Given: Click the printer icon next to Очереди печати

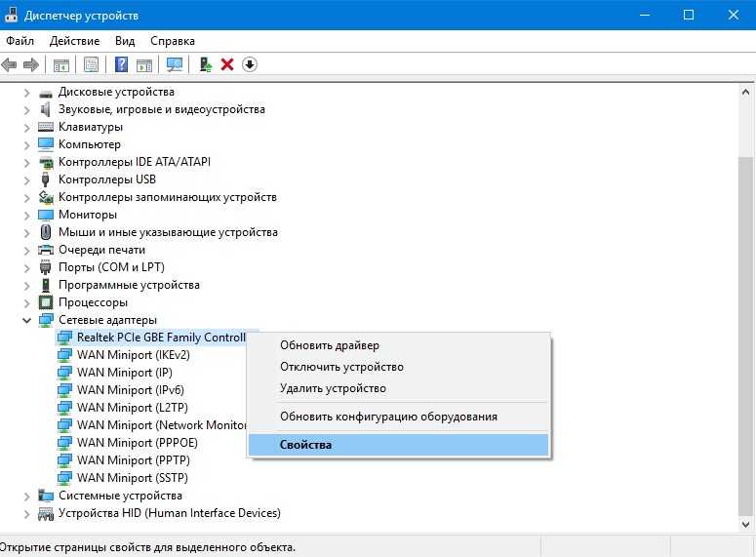Looking at the screenshot, I should 46,250.
